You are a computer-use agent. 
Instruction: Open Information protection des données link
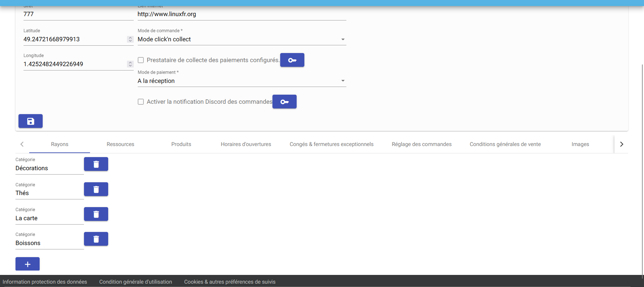(45, 282)
